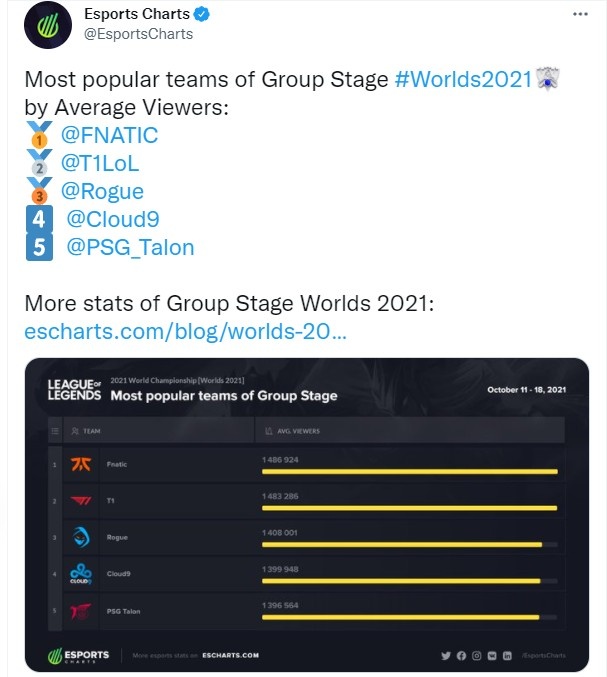Open the #Worlds2021 hashtag
Image resolution: width=607 pixels, height=677 pixels.
pos(463,80)
